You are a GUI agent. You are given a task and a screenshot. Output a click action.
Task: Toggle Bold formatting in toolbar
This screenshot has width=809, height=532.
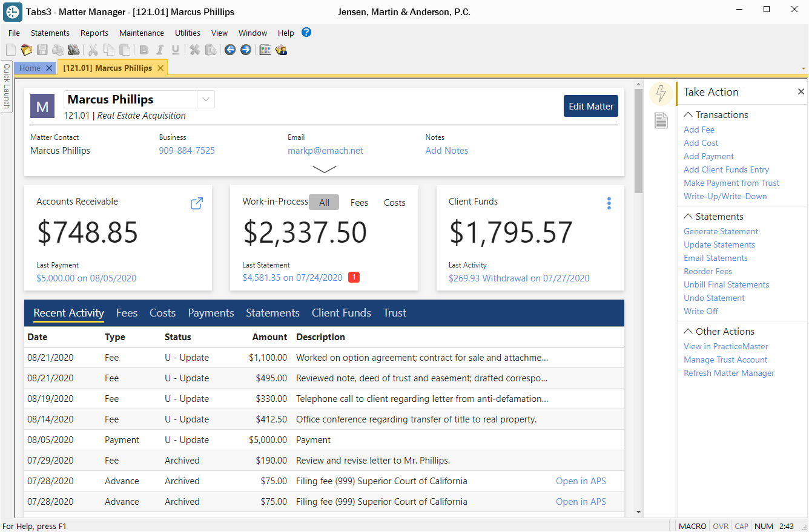(x=144, y=50)
